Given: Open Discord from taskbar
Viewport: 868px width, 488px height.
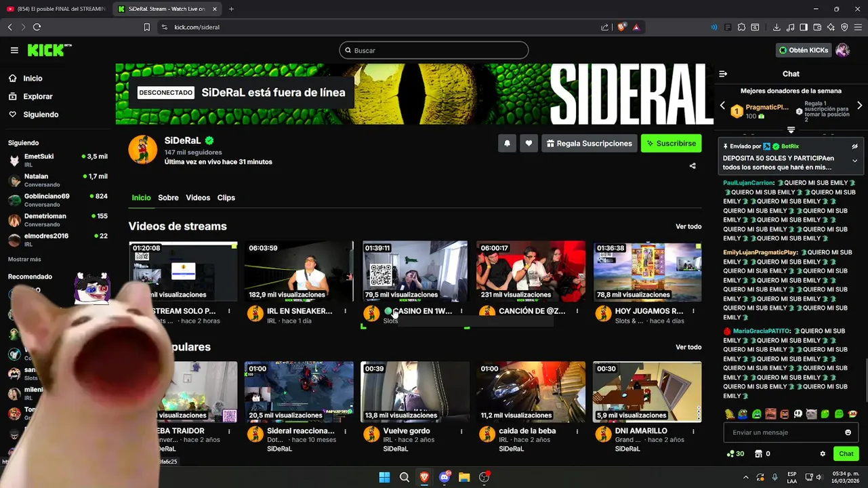Looking at the screenshot, I should tap(445, 477).
